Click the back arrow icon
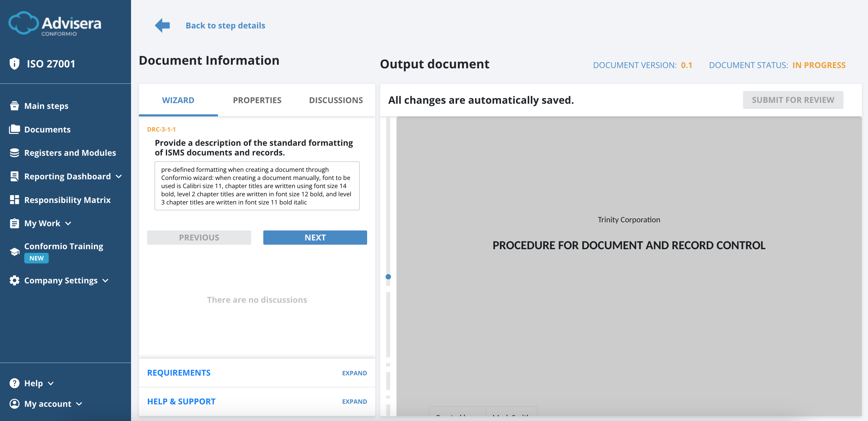 [163, 25]
